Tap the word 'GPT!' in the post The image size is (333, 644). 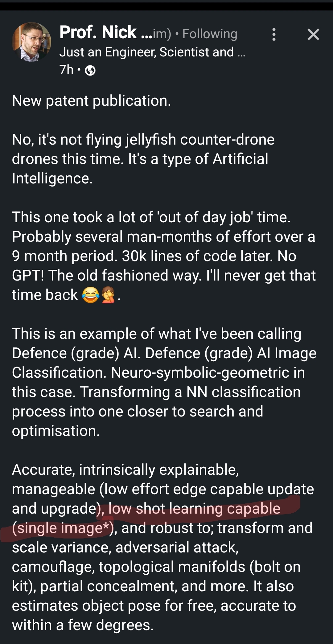tap(28, 275)
